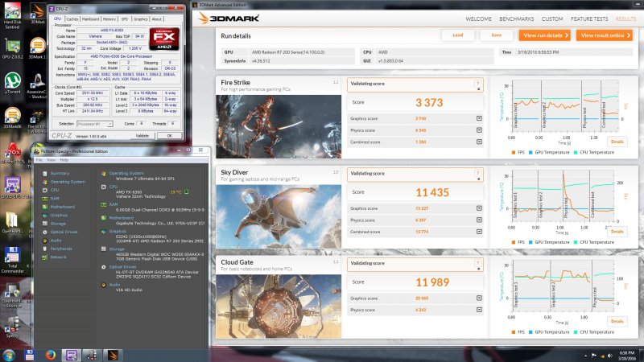This screenshot has height=362, width=644.
Task: Open the SPD tab in CPU-Z
Action: pyautogui.click(x=125, y=19)
